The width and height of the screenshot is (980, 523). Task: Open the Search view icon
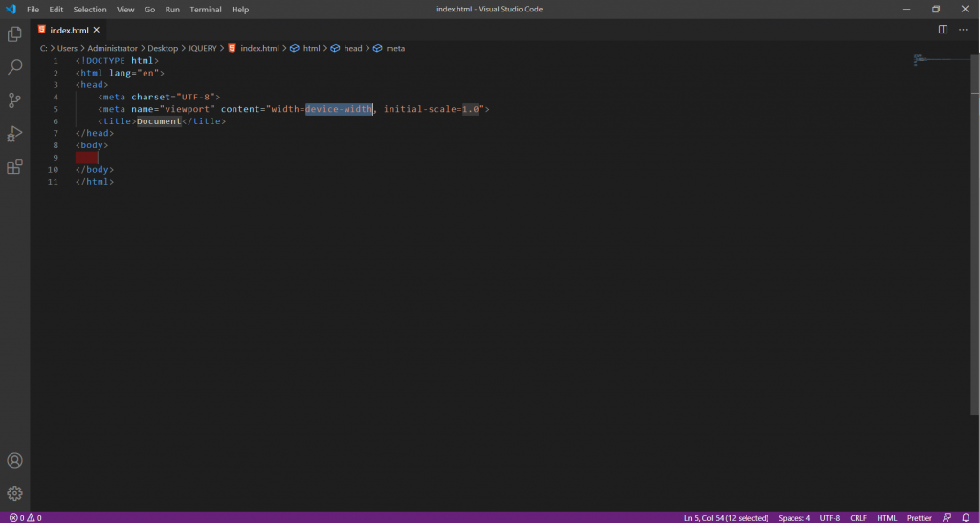click(14, 67)
